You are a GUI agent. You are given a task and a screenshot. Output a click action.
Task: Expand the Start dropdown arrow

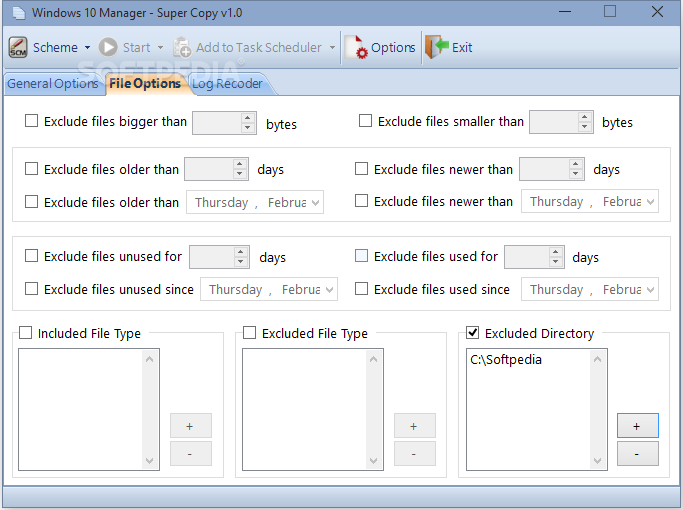tap(160, 47)
